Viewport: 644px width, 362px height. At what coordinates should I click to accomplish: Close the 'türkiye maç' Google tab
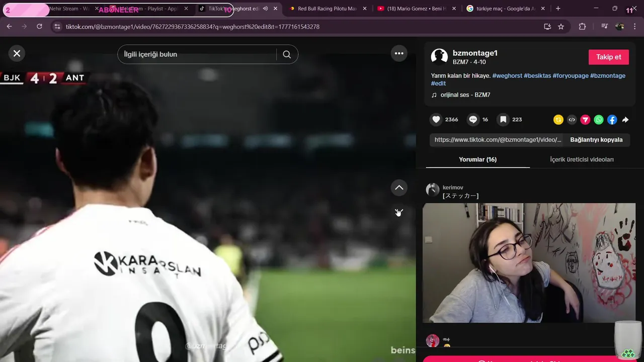[x=543, y=9]
